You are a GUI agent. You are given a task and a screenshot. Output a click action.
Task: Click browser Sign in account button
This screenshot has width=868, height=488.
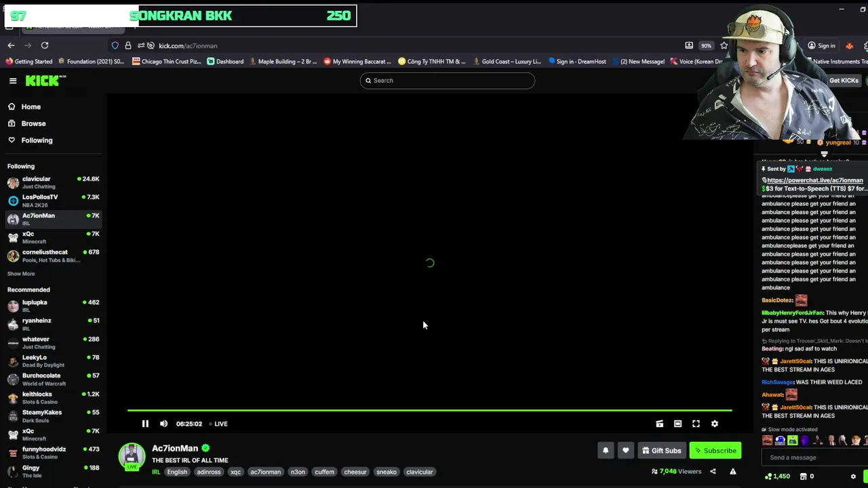[821, 45]
